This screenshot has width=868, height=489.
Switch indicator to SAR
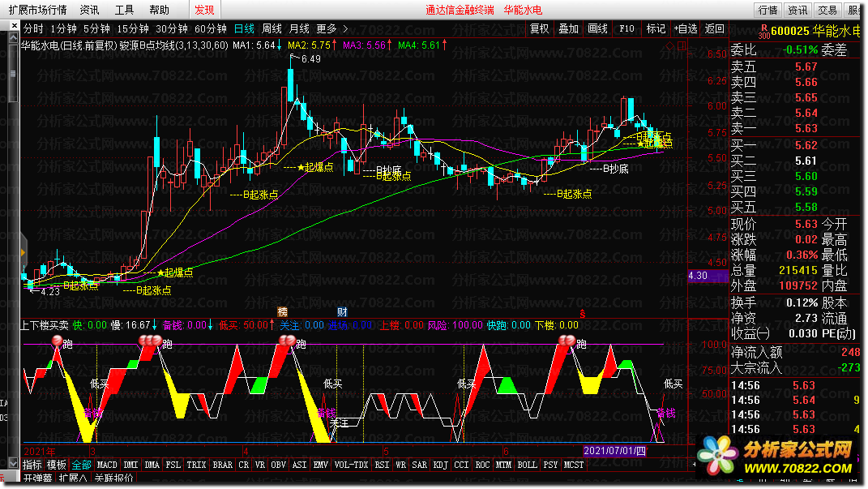420,465
